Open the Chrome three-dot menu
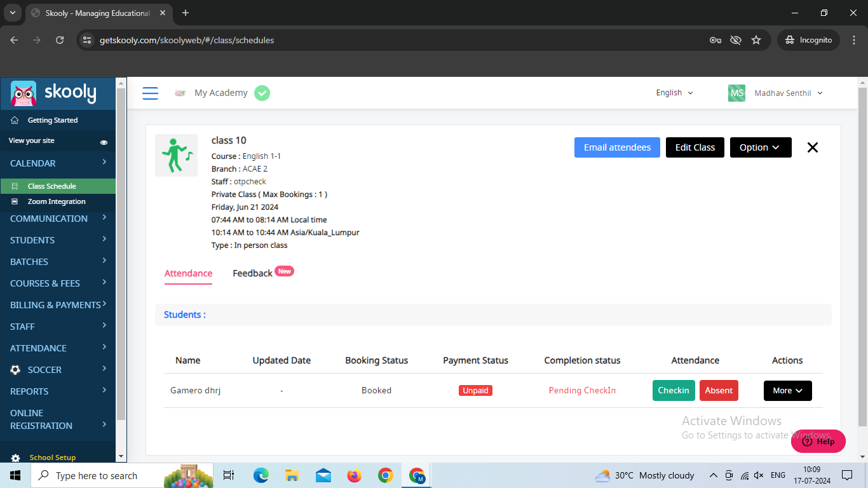This screenshot has height=488, width=868. 854,40
